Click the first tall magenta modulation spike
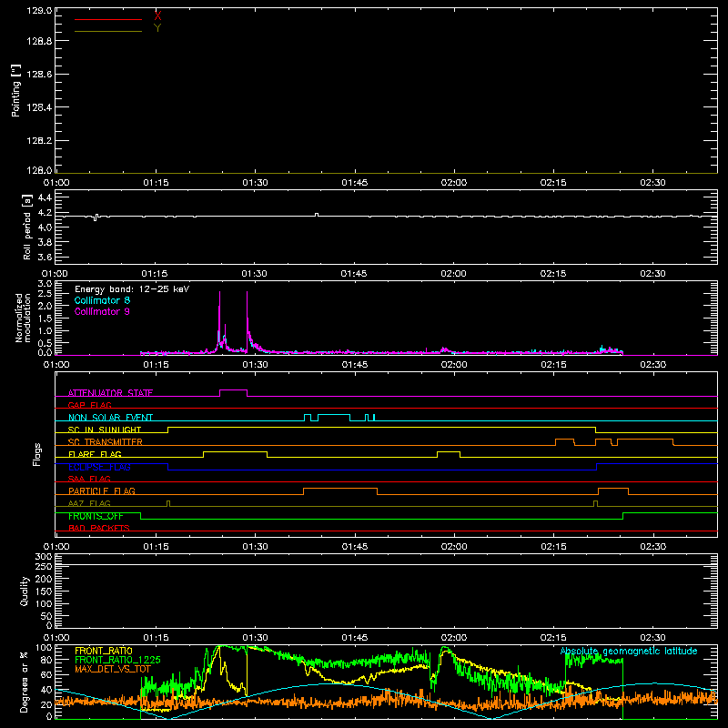This screenshot has width=728, height=728. pyautogui.click(x=219, y=320)
